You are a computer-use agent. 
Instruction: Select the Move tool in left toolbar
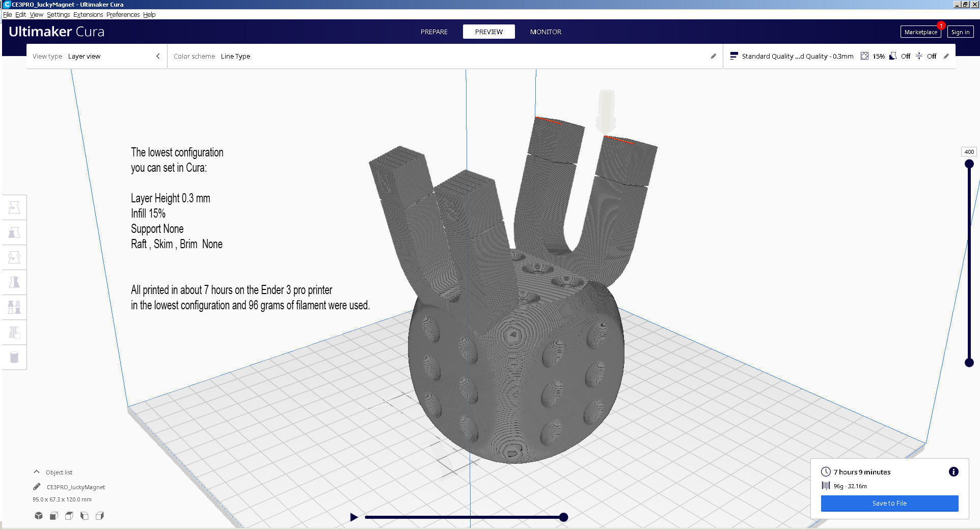(14, 207)
